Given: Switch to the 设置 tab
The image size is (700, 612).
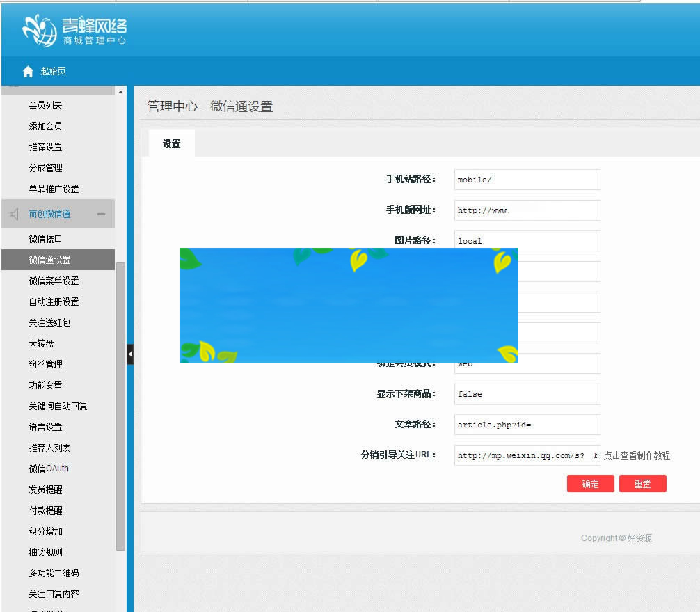Looking at the screenshot, I should pyautogui.click(x=171, y=143).
